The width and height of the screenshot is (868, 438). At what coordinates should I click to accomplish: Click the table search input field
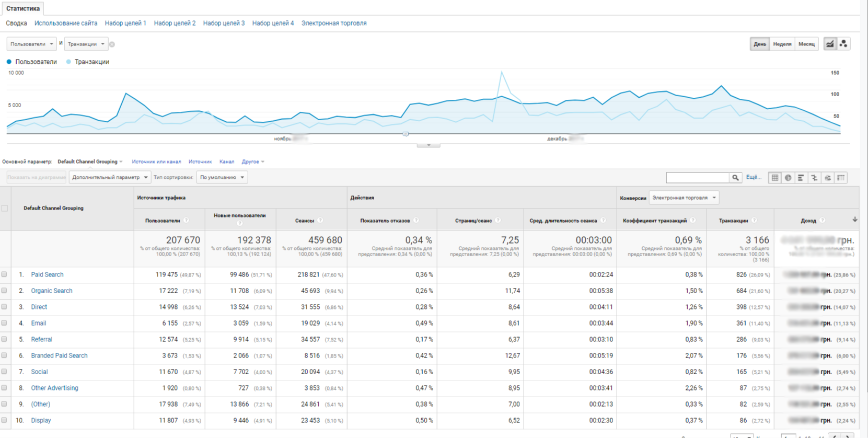[697, 178]
